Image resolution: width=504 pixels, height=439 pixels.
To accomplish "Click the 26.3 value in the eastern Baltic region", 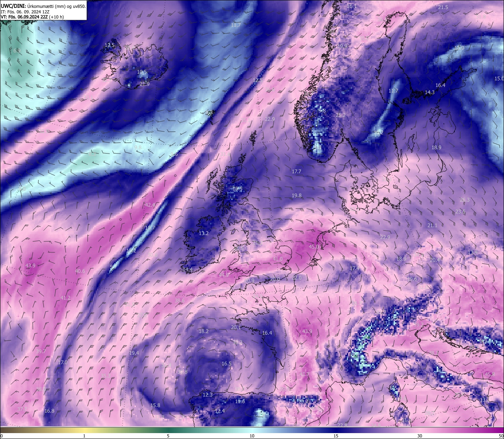I will coord(465,200).
